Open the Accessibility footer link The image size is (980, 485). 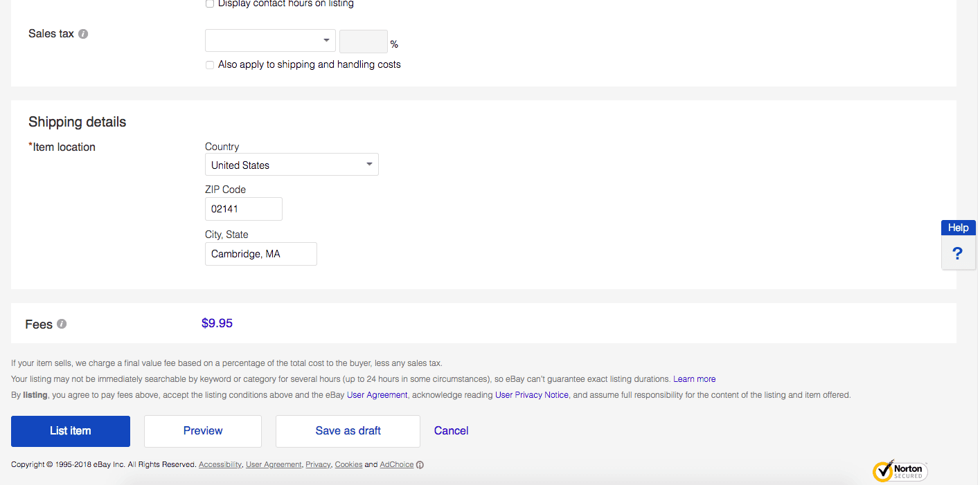click(x=220, y=465)
